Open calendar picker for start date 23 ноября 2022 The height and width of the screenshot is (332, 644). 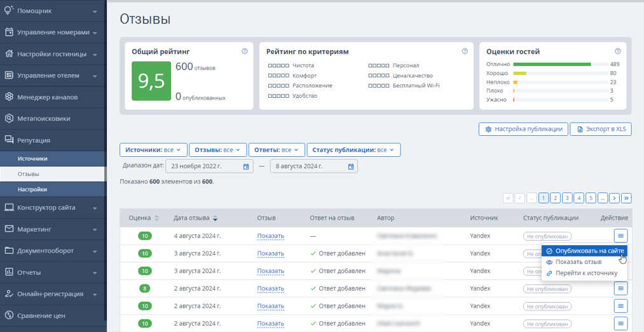pyautogui.click(x=246, y=166)
